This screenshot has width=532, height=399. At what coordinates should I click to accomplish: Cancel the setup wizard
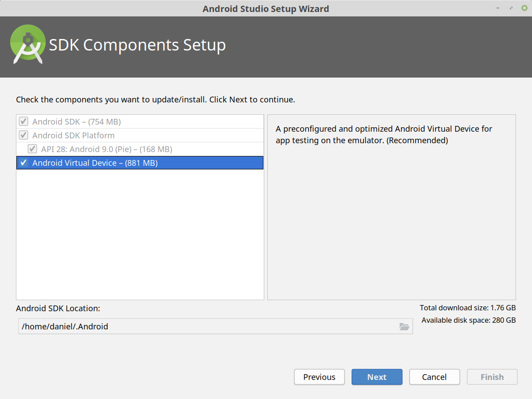click(x=434, y=377)
